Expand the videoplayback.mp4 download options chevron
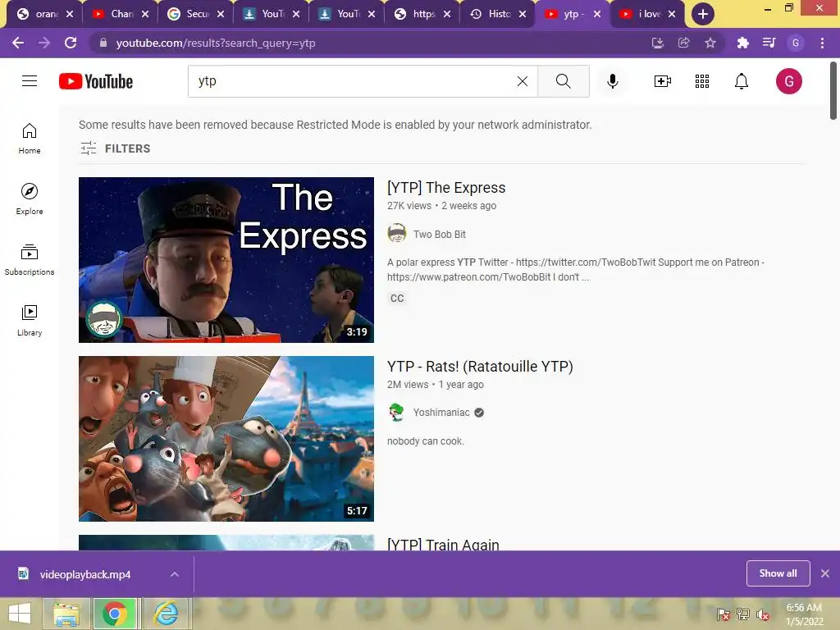Image resolution: width=840 pixels, height=630 pixels. click(174, 574)
